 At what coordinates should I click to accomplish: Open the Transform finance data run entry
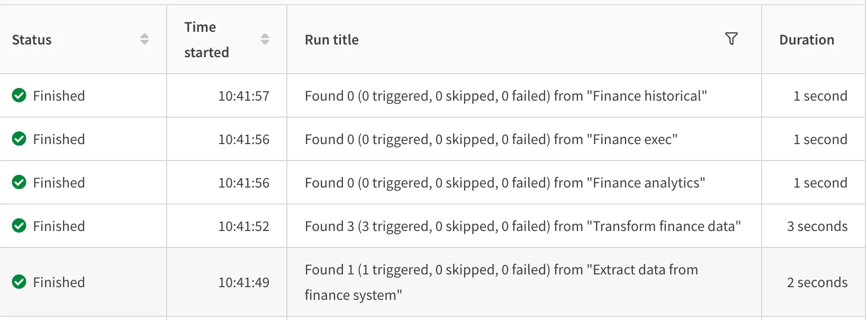pos(522,226)
